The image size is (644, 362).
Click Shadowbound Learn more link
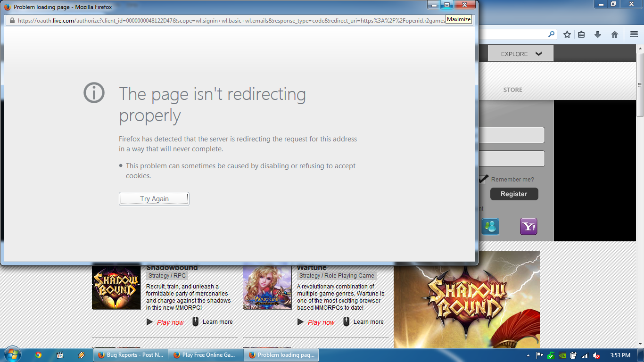coord(217,322)
